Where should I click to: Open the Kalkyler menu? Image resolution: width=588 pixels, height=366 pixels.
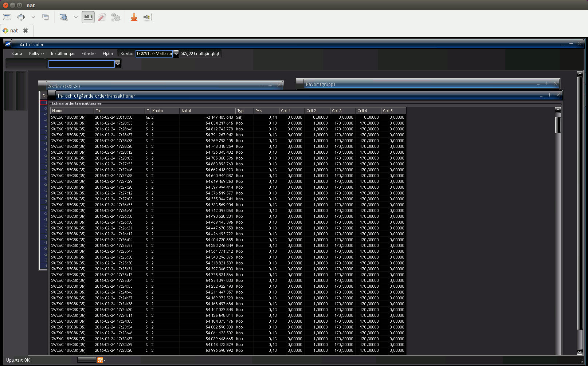tap(36, 54)
